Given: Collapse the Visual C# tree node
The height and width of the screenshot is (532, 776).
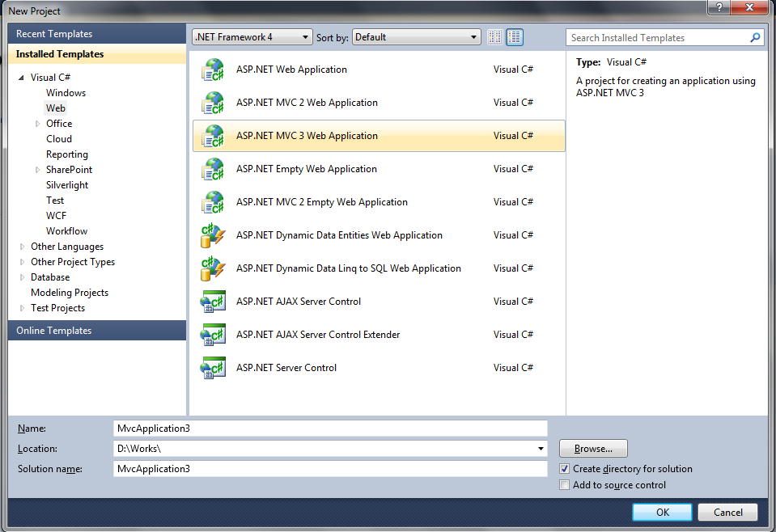Looking at the screenshot, I should pyautogui.click(x=21, y=78).
